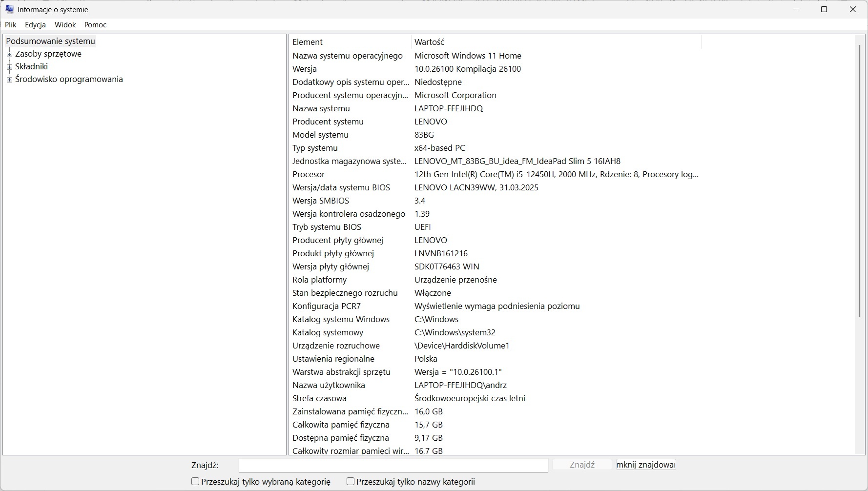Click the 16,0 GB installed memory value

pyautogui.click(x=429, y=411)
